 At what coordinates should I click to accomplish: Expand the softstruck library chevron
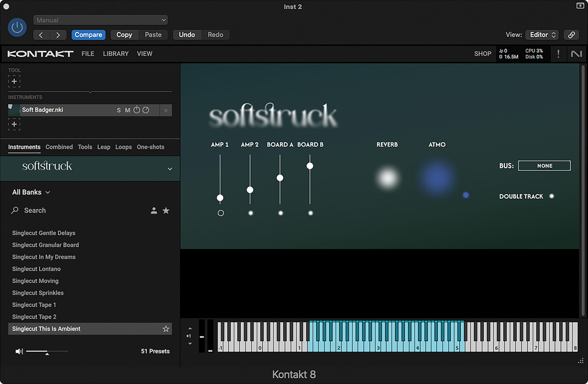click(170, 169)
